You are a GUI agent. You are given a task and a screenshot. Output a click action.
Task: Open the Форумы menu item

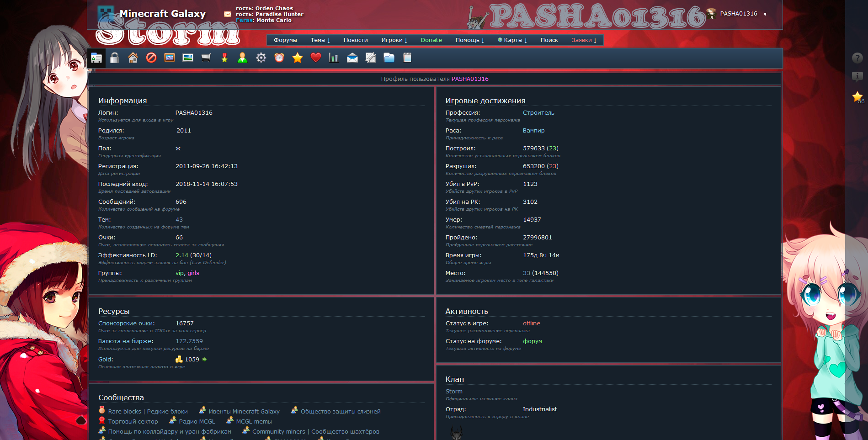coord(285,40)
